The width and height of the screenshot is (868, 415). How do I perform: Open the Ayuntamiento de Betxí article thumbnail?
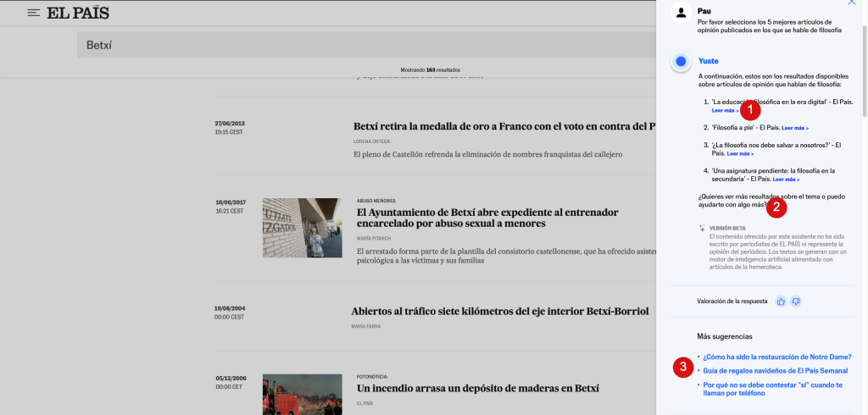(302, 227)
